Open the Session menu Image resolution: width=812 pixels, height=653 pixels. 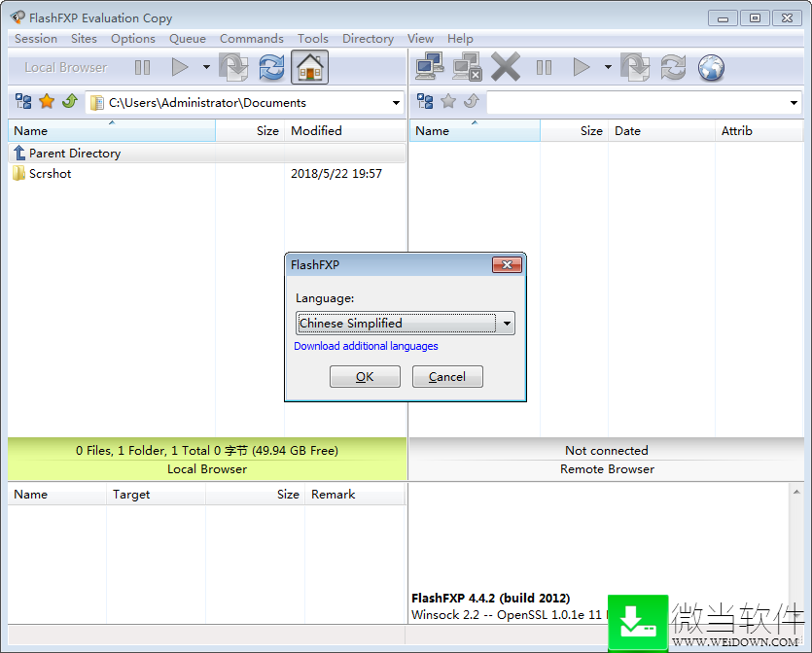point(36,39)
